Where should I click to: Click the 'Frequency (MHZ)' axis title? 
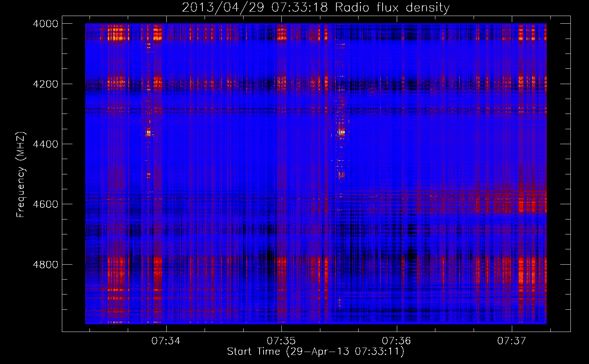pyautogui.click(x=21, y=174)
